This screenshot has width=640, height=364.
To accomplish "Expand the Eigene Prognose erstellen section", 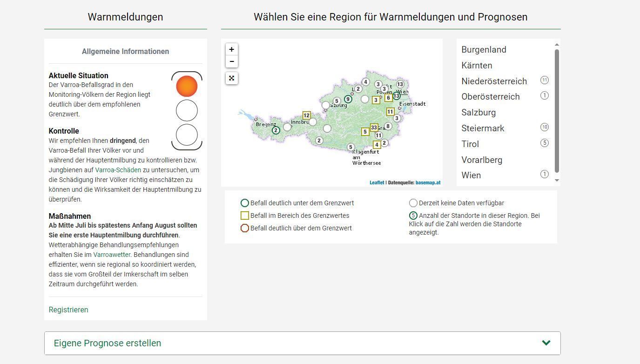I will point(302,343).
